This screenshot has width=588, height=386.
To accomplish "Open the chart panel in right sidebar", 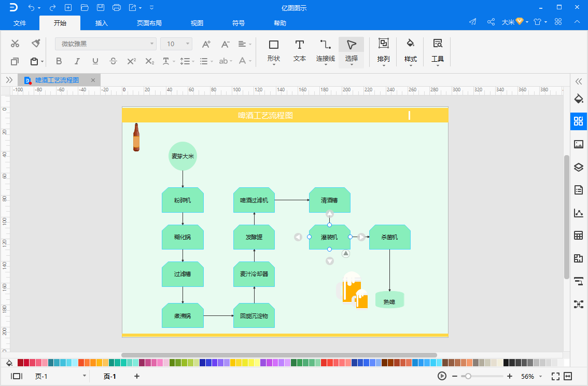I will pos(579,213).
